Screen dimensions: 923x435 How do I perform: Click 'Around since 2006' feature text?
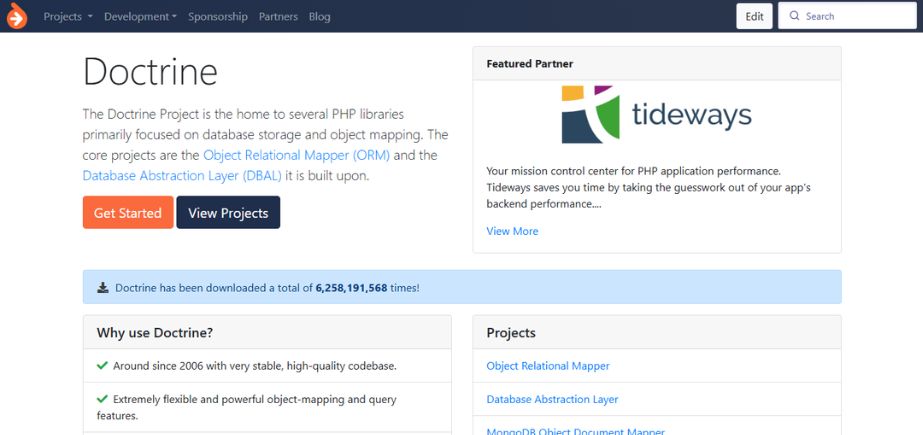pos(255,366)
